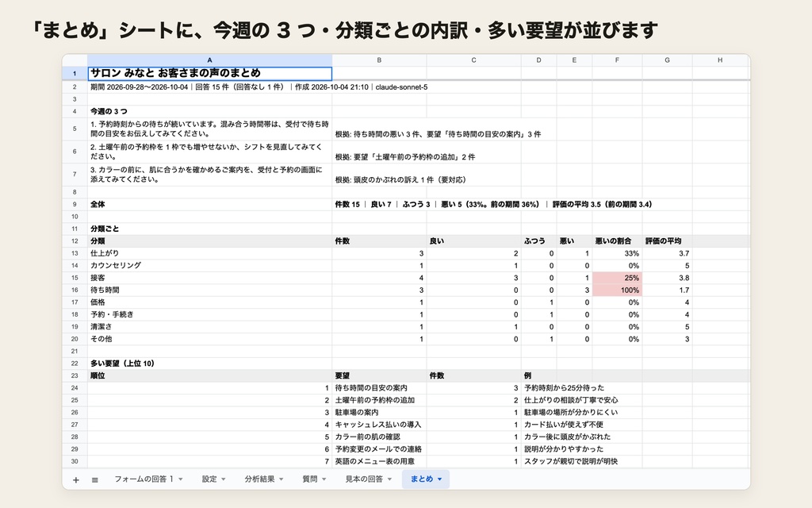Screen dimensions: 812x508
Task: Select the cell starting 2. 土曜午前の予約枠
Action: click(x=209, y=152)
